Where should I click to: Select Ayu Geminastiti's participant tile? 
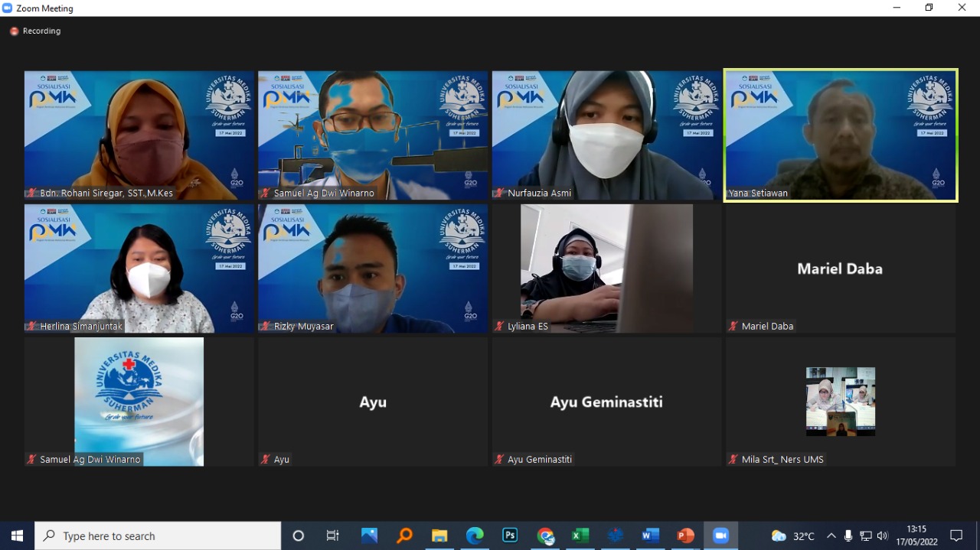[606, 402]
